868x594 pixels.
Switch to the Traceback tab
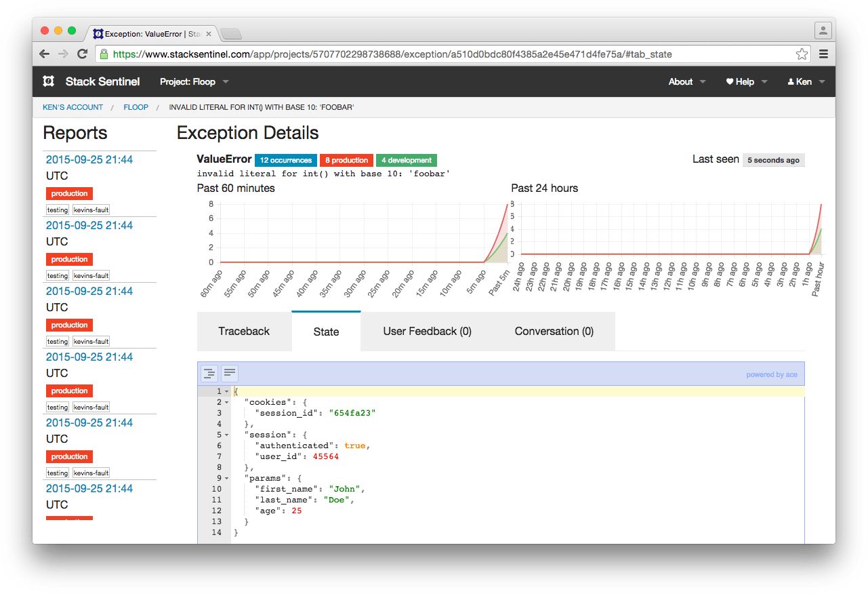point(244,331)
